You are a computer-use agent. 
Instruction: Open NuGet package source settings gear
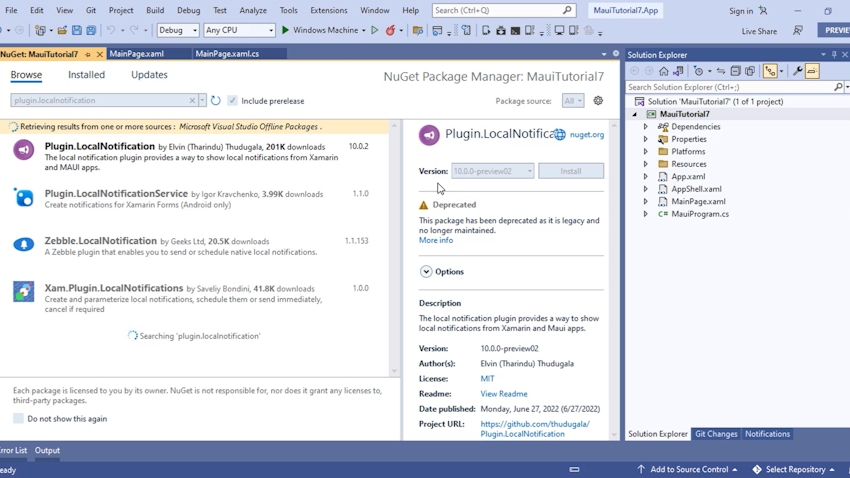(598, 101)
